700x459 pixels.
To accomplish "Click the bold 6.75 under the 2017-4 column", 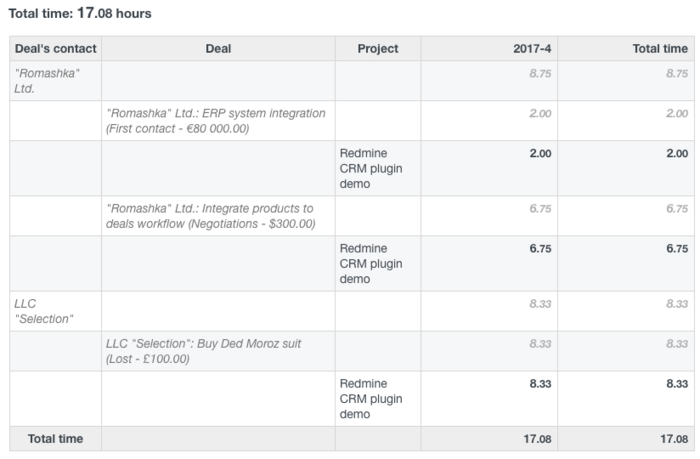I will [x=538, y=248].
